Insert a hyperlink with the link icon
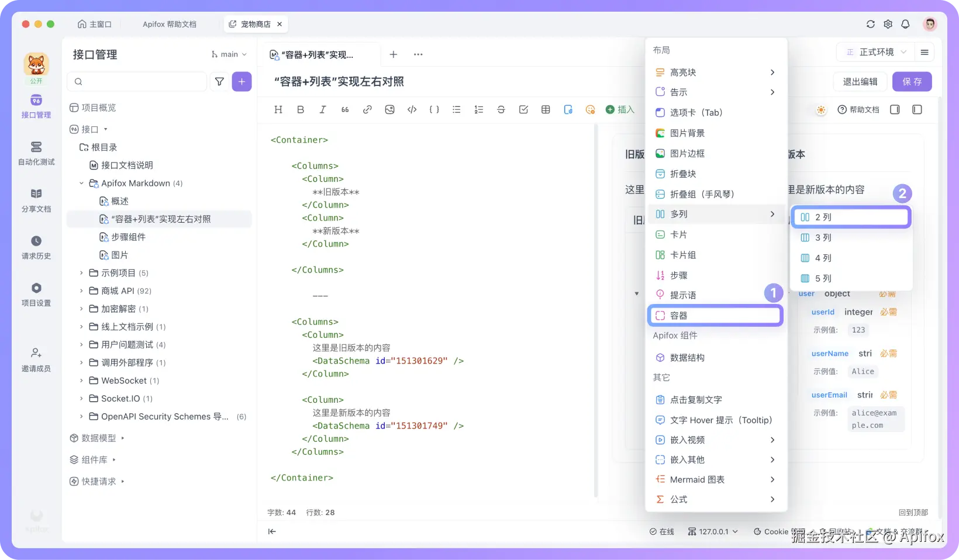 click(367, 109)
